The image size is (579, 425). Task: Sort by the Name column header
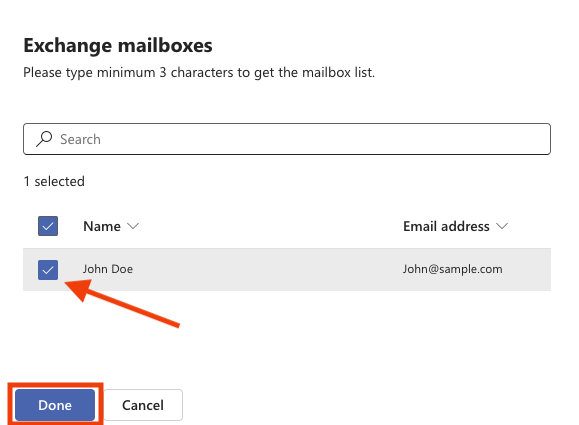(x=102, y=226)
